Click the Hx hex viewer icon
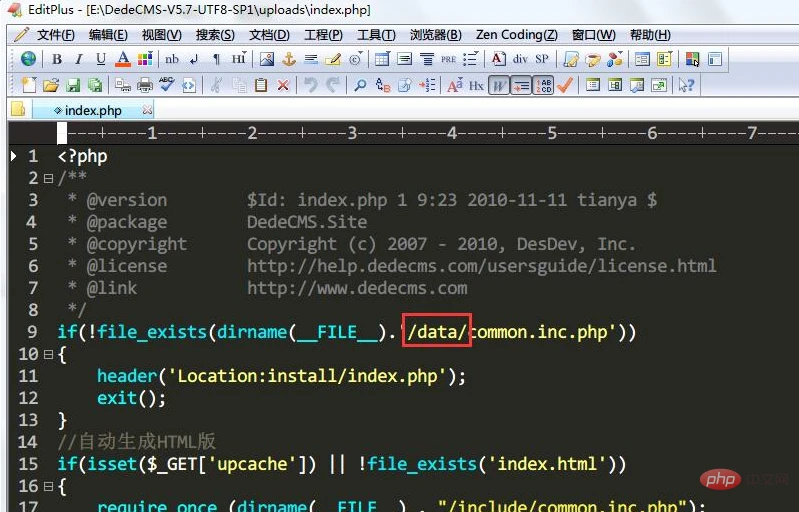 [x=476, y=85]
